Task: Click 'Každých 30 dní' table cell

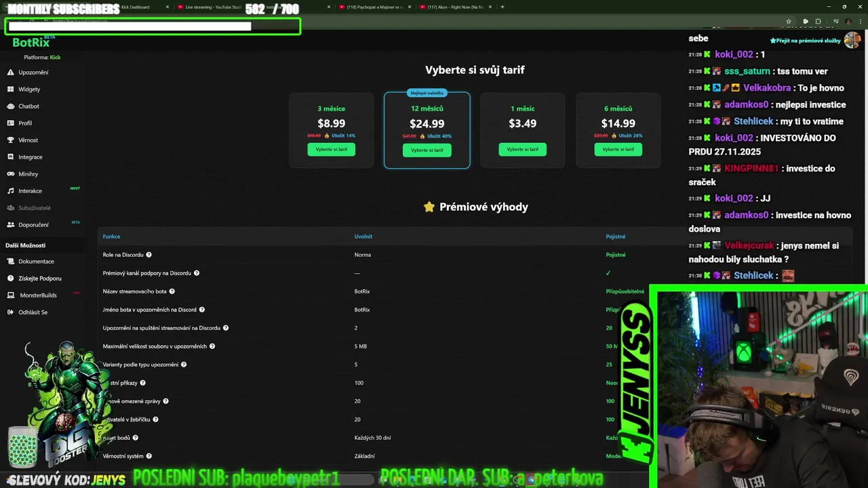Action: point(372,438)
